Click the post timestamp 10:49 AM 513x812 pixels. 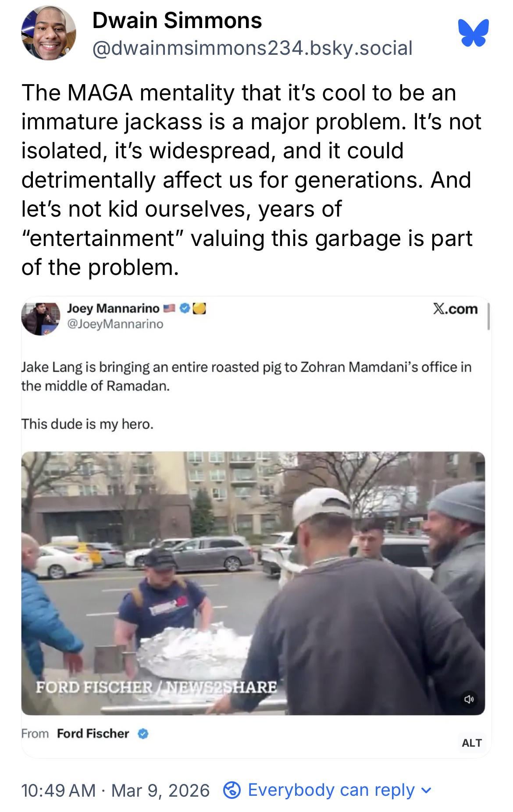58,791
